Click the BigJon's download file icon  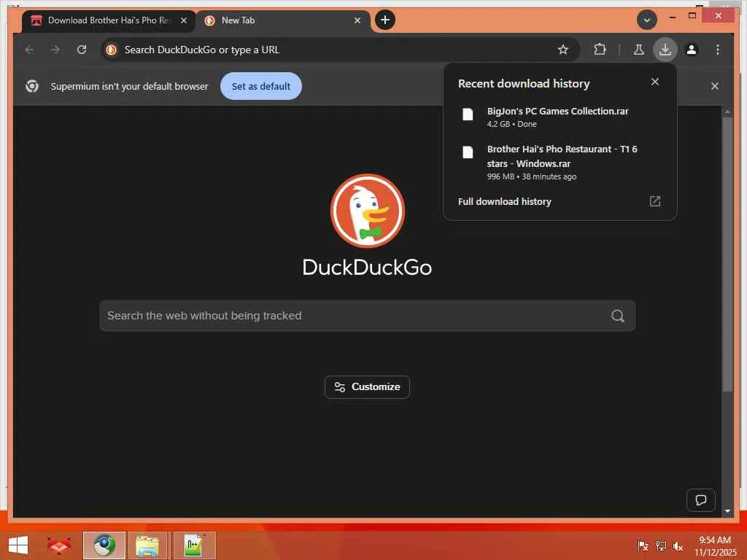[x=468, y=114]
